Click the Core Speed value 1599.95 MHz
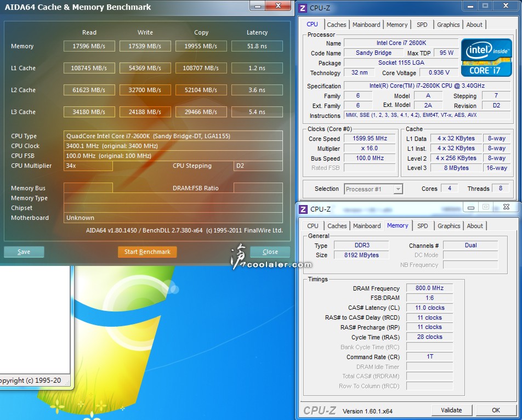The width and height of the screenshot is (522, 420). click(x=370, y=139)
